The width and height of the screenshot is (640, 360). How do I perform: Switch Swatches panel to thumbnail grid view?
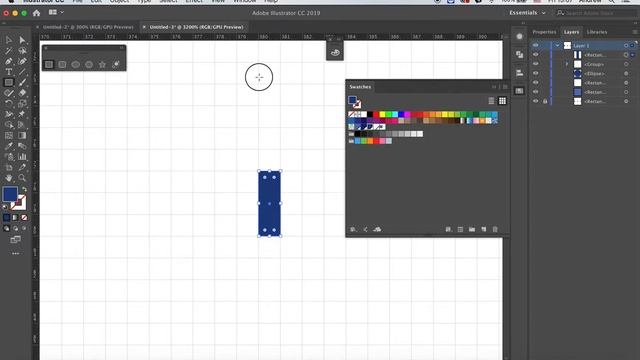point(502,101)
